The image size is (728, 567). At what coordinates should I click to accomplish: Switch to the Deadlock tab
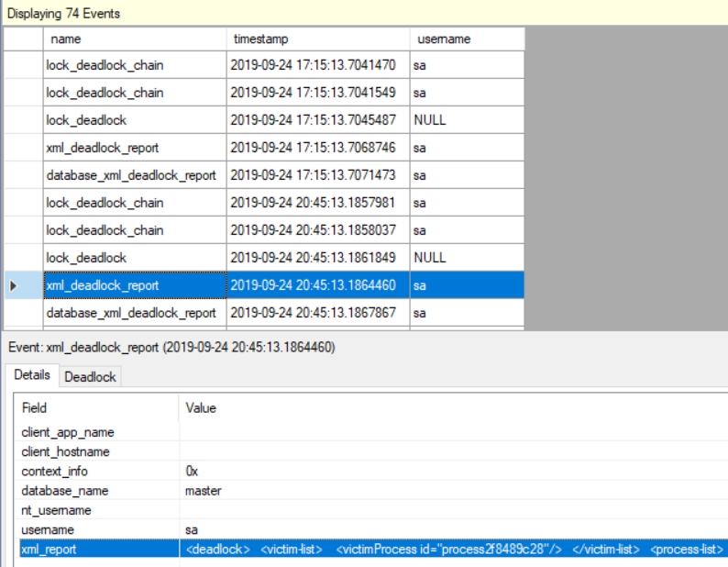coord(90,376)
